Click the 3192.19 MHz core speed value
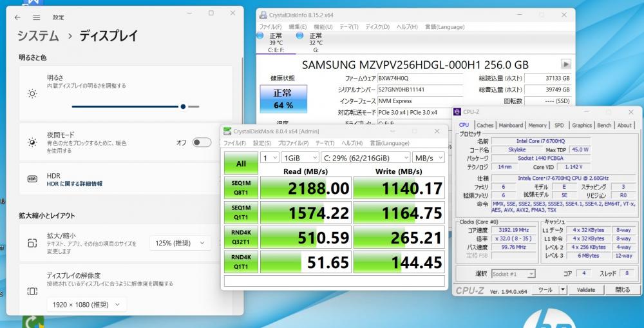This screenshot has width=644, height=328. pos(513,230)
